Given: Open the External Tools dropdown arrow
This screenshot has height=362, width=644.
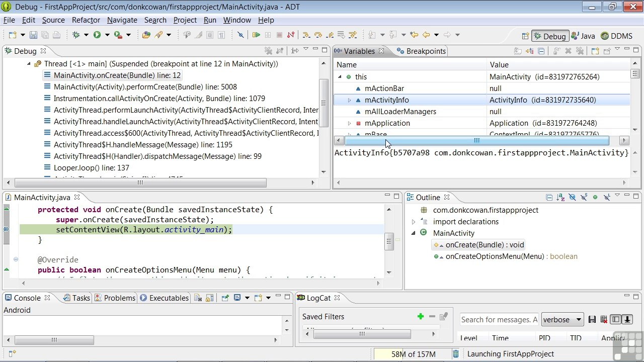Looking at the screenshot, I should 128,35.
